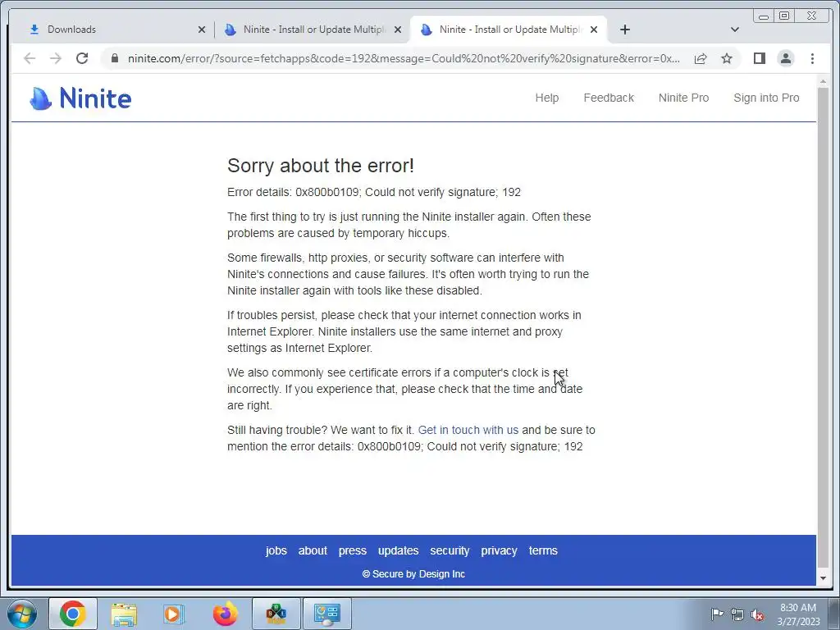Open the Chrome three-dot menu

812,58
